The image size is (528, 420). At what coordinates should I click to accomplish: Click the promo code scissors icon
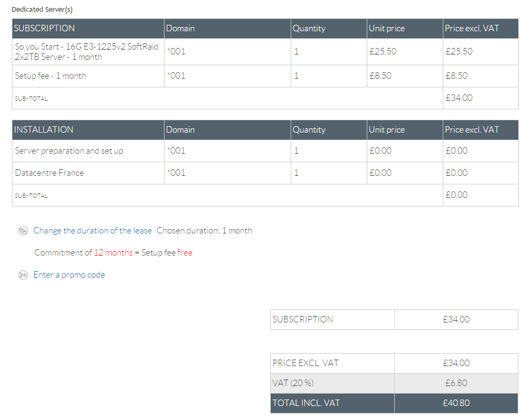click(x=23, y=275)
